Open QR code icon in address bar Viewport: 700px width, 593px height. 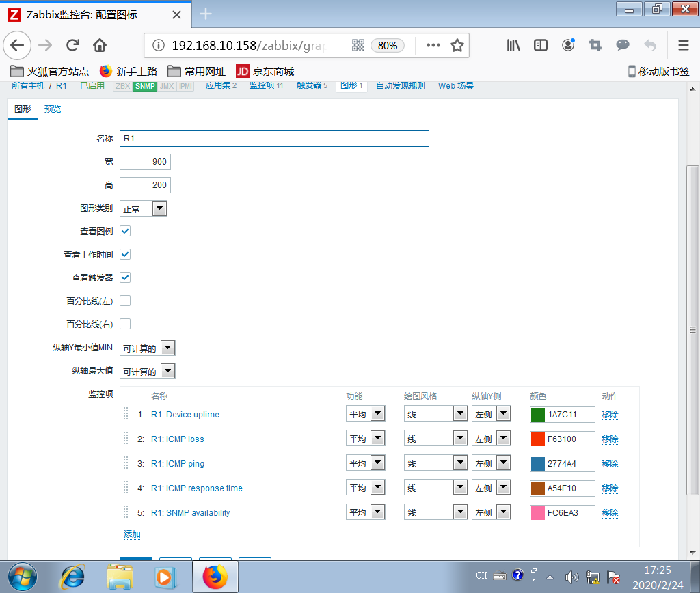[x=358, y=45]
